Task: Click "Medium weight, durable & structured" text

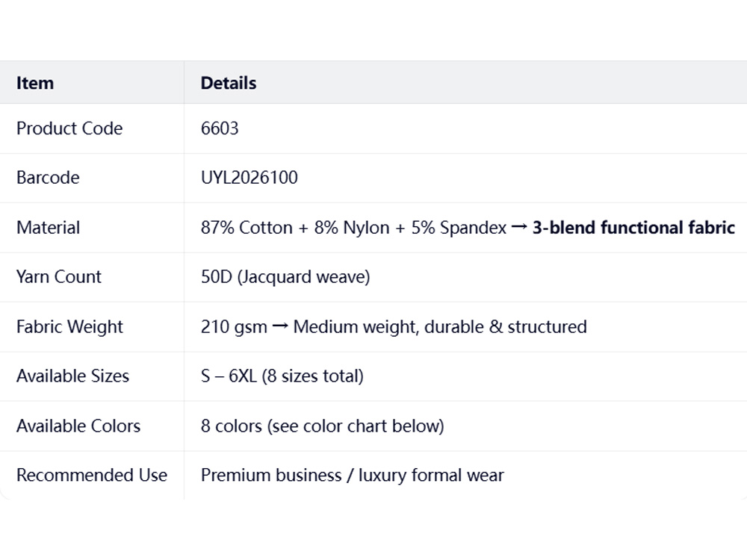Action: (440, 327)
